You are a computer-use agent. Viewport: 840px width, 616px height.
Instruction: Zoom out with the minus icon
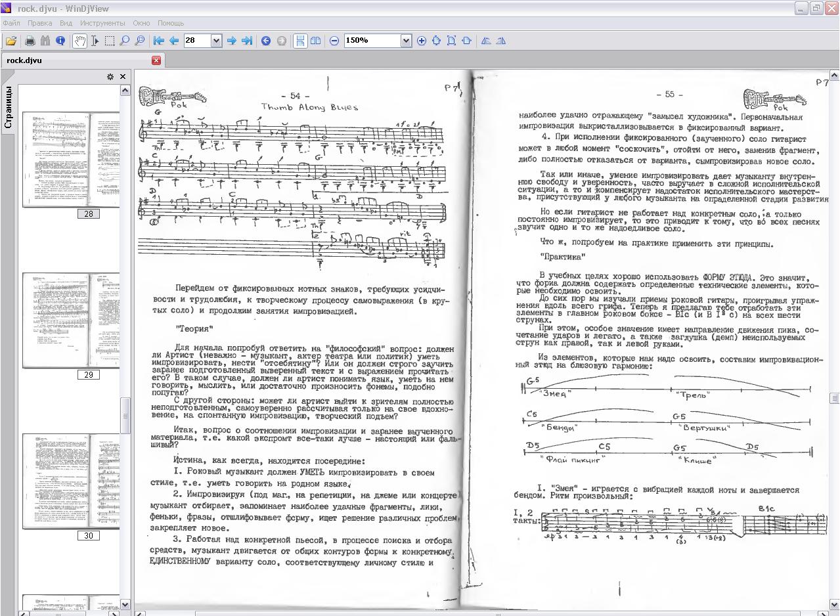click(334, 41)
